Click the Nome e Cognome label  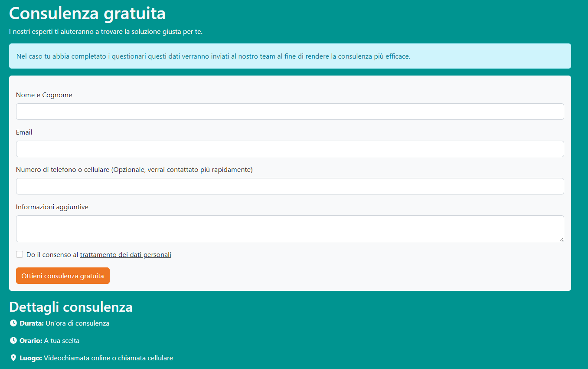[44, 95]
